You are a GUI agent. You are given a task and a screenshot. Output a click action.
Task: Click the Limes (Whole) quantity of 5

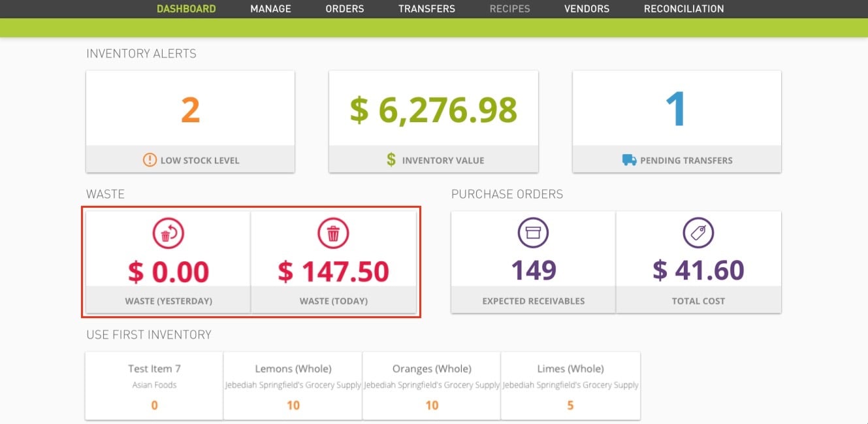tap(570, 405)
